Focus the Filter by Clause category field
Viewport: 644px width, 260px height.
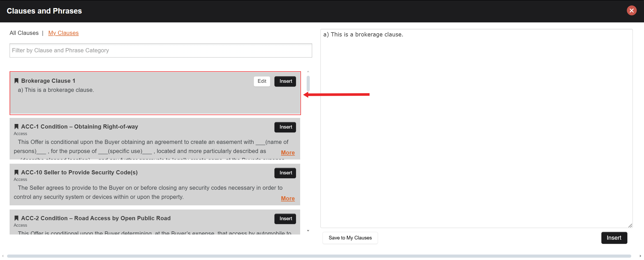pyautogui.click(x=161, y=50)
